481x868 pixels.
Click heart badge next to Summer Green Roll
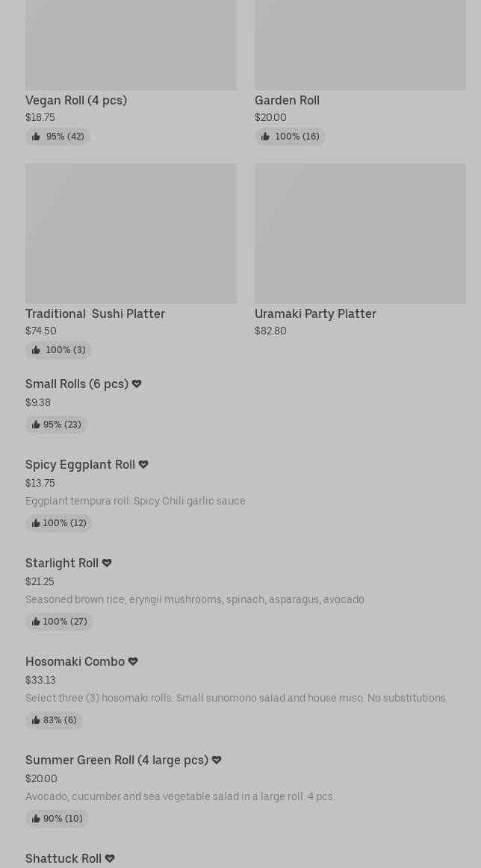tap(217, 760)
